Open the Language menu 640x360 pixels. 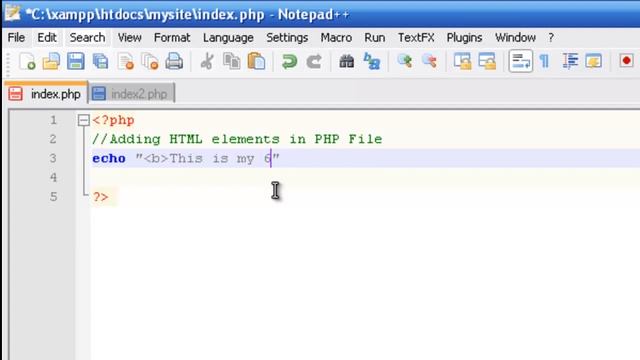coord(228,38)
